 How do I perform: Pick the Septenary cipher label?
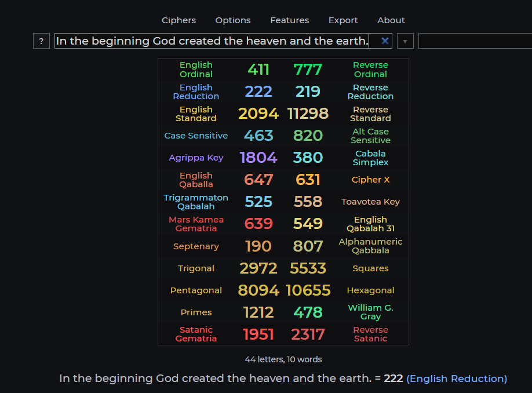point(196,246)
